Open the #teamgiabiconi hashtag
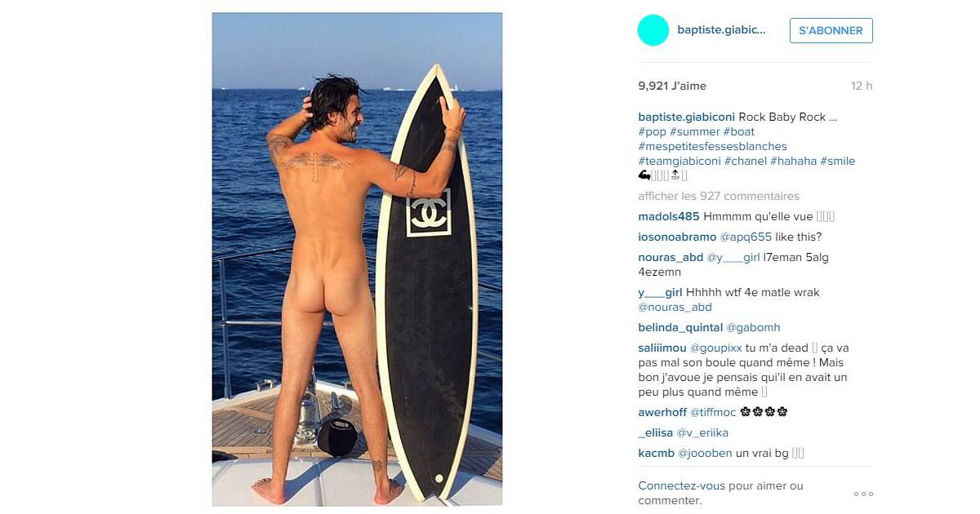The height and width of the screenshot is (514, 980). 679,161
